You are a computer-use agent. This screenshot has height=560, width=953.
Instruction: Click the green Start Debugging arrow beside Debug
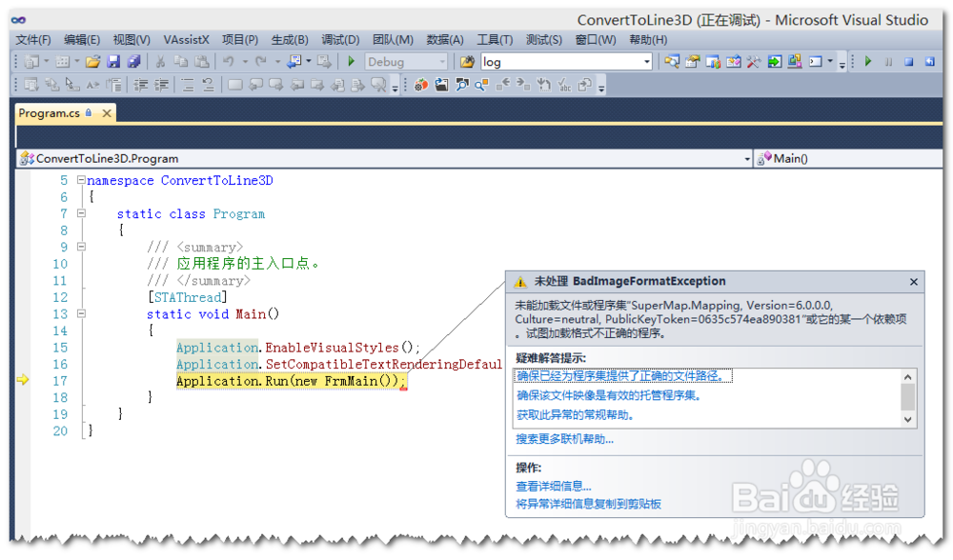point(352,61)
